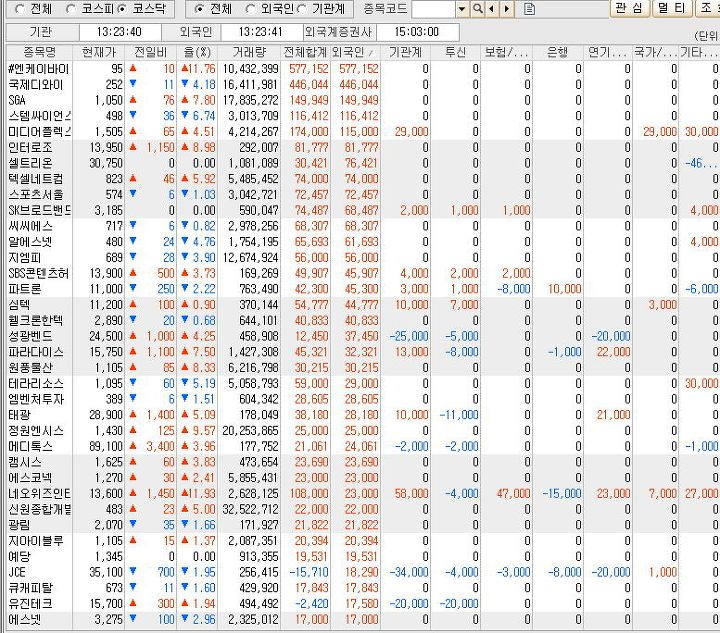Select the 에스넷 stock row
Screen dimensions: 720x633
tap(363, 619)
